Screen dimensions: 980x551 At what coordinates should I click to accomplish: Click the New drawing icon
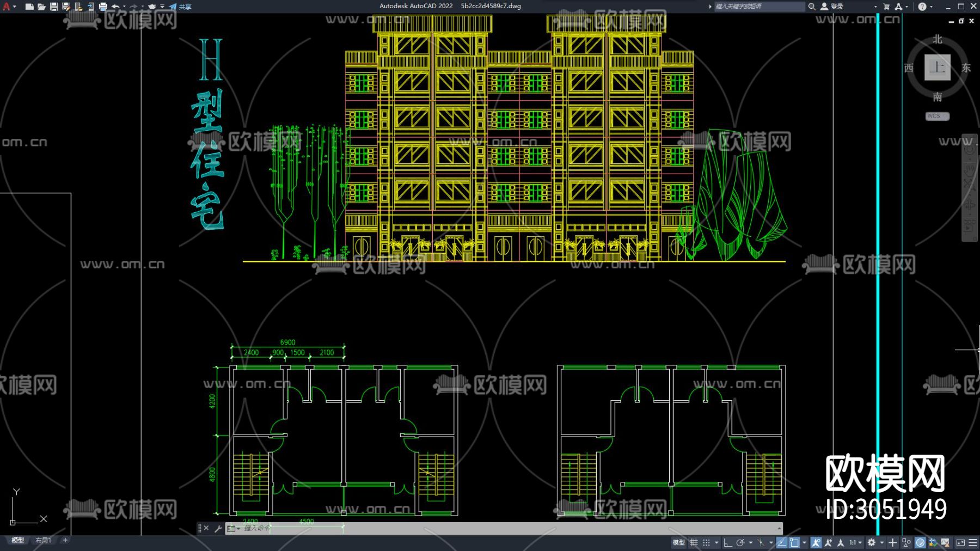(29, 7)
